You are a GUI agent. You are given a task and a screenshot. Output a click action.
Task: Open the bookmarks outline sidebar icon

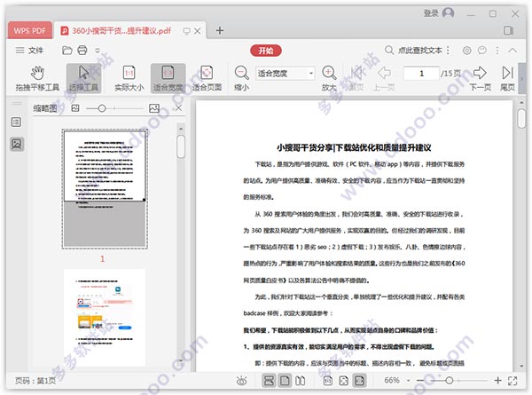click(16, 122)
